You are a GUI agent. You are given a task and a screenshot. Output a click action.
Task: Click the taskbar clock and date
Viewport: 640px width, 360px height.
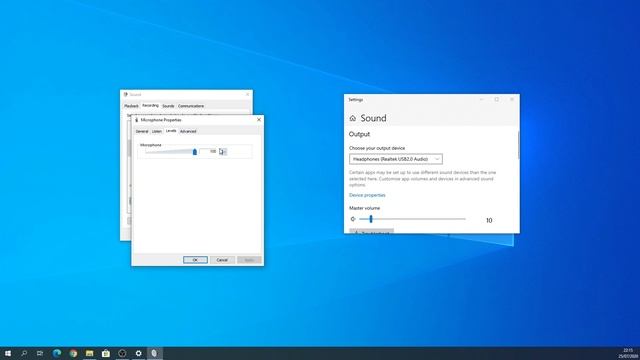[x=628, y=353]
